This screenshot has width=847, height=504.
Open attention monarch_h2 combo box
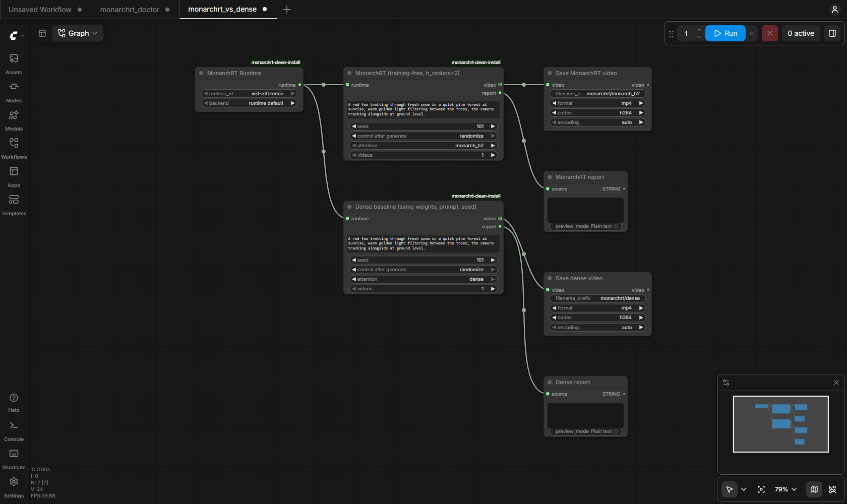click(423, 146)
